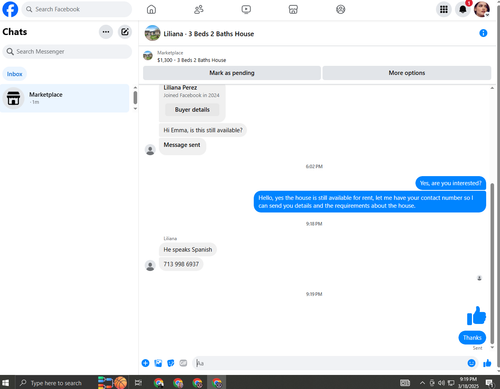Viewport: 500px width, 389px height.
Task: Open the Windows action center notifications
Action: pos(489,383)
